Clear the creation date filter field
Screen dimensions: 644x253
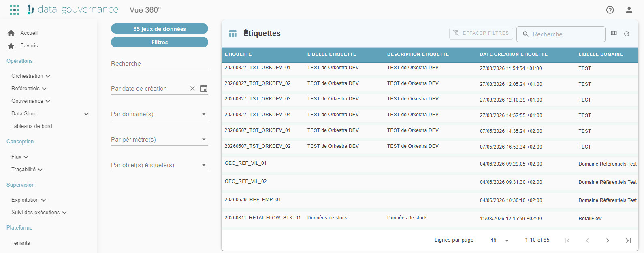192,88
